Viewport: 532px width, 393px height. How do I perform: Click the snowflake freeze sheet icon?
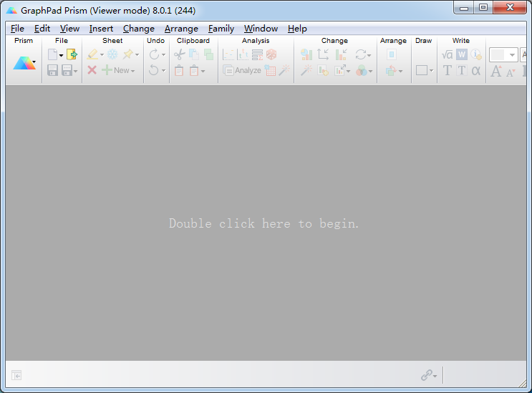112,54
